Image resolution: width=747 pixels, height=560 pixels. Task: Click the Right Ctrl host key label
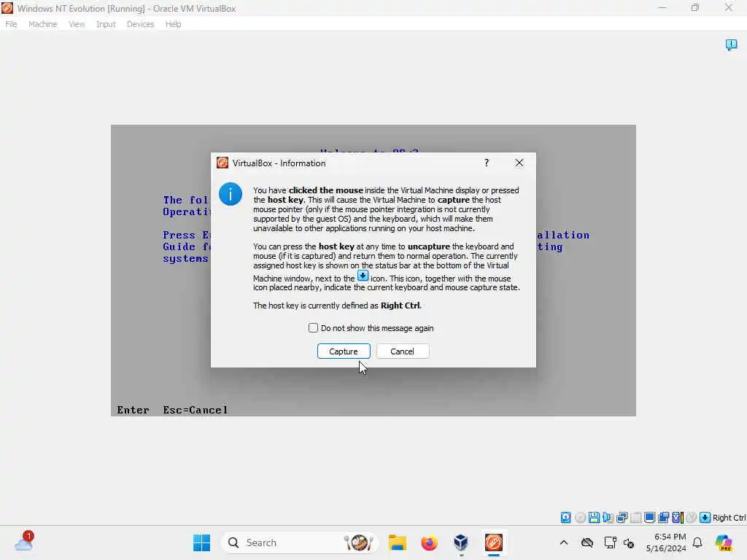tap(729, 518)
